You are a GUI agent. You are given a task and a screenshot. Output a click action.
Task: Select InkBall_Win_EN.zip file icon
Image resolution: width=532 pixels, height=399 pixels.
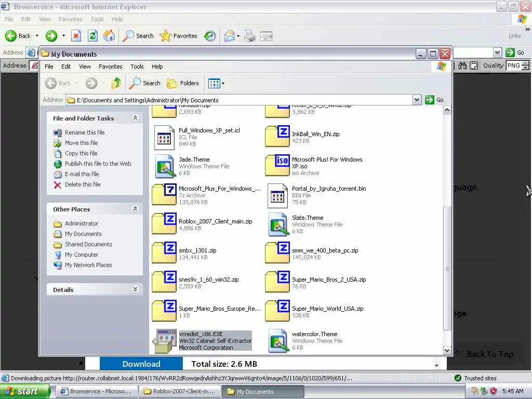click(x=277, y=136)
